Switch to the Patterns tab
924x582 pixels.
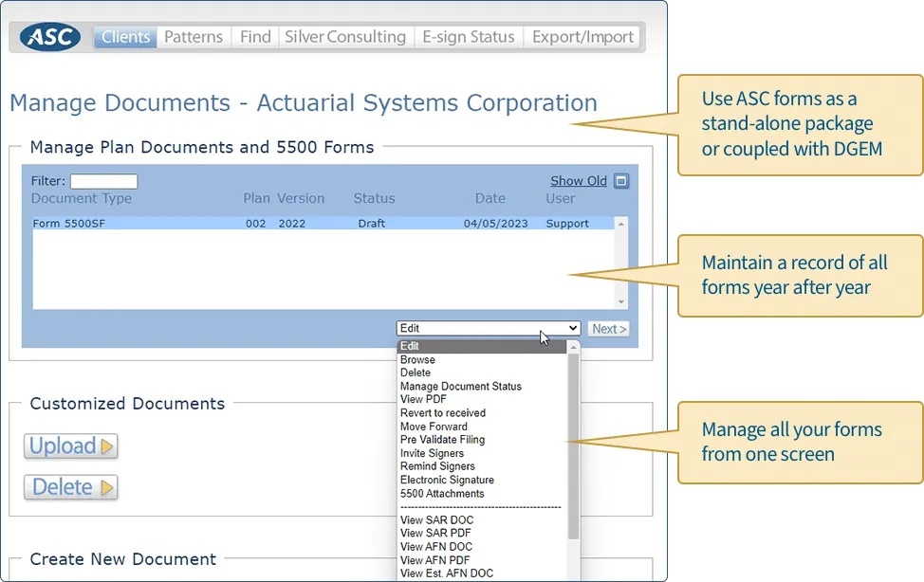(x=193, y=36)
